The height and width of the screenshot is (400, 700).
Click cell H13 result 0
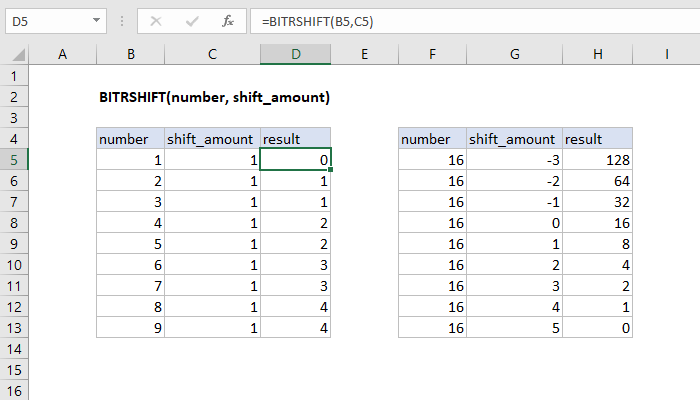(x=597, y=328)
